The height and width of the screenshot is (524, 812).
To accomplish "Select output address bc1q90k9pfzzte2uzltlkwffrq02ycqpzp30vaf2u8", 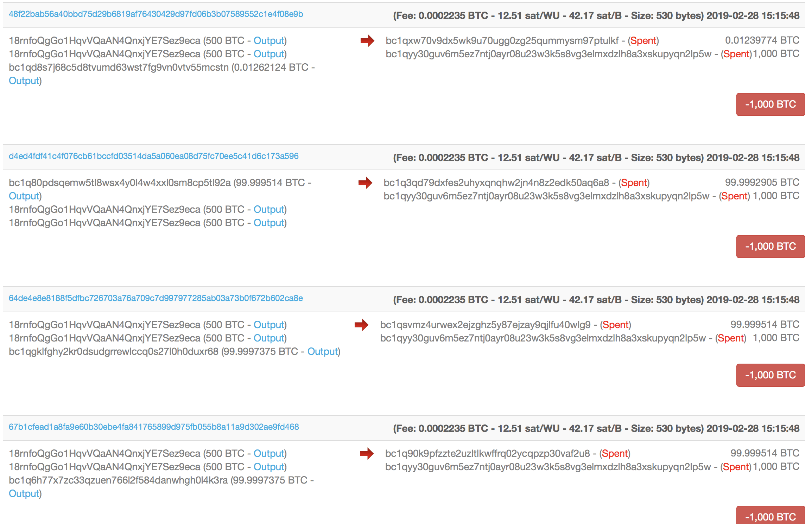I will pyautogui.click(x=488, y=454).
